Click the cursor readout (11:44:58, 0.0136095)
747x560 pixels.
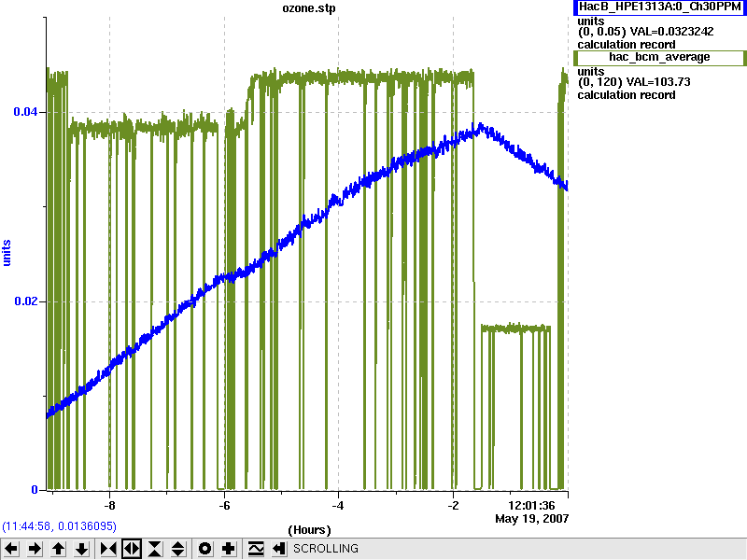tap(59, 526)
